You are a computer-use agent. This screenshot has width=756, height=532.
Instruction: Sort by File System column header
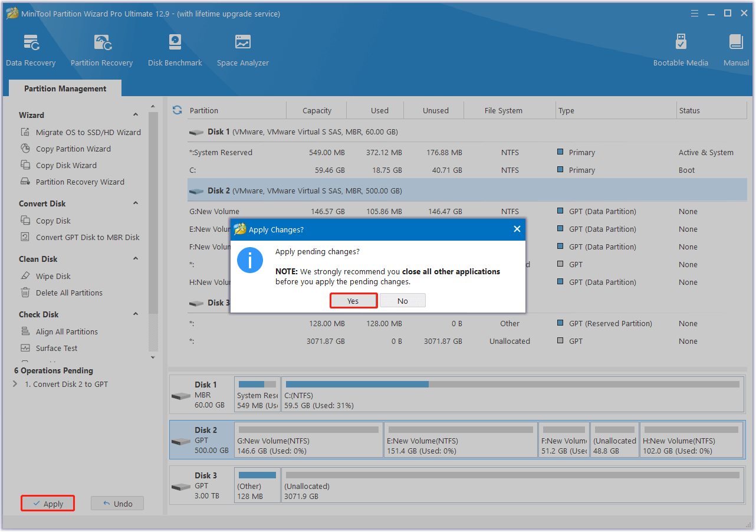coord(503,110)
